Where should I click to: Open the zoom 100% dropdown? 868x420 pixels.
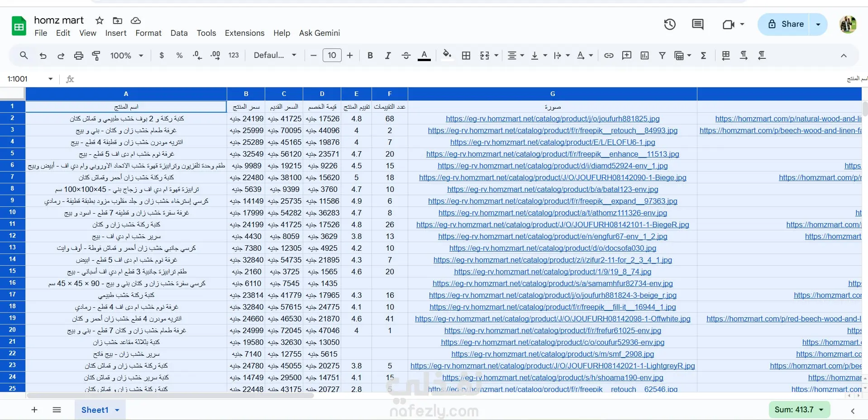point(127,55)
